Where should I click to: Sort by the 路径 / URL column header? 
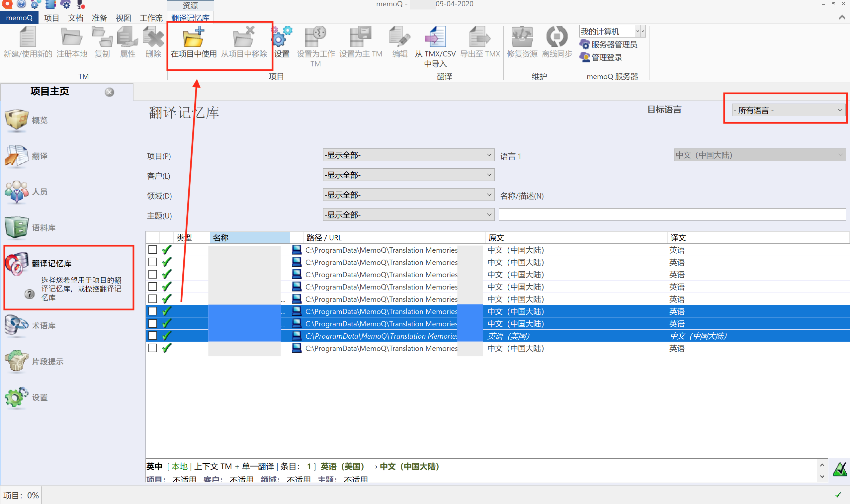point(394,237)
